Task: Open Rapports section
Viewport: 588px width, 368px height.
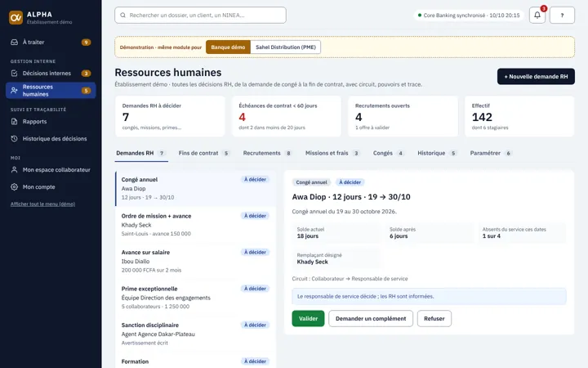Action: (51, 122)
